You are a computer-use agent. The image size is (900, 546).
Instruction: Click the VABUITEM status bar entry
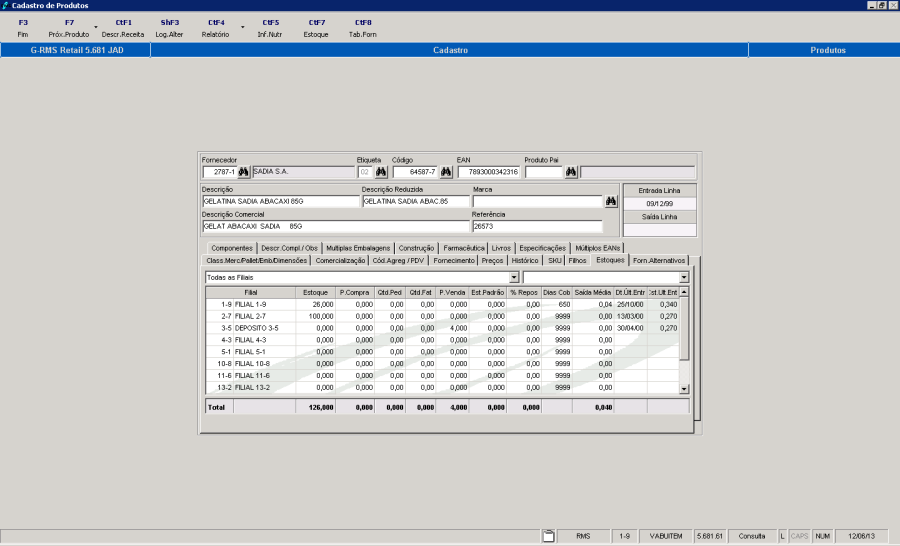[666, 536]
